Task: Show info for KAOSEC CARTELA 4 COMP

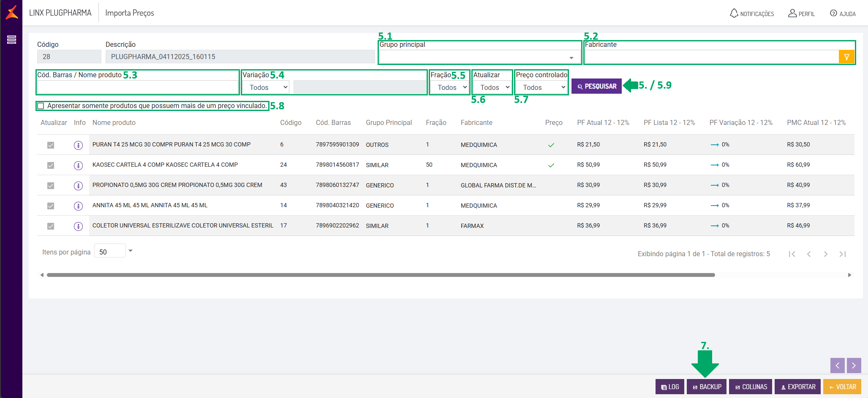Action: tap(78, 165)
